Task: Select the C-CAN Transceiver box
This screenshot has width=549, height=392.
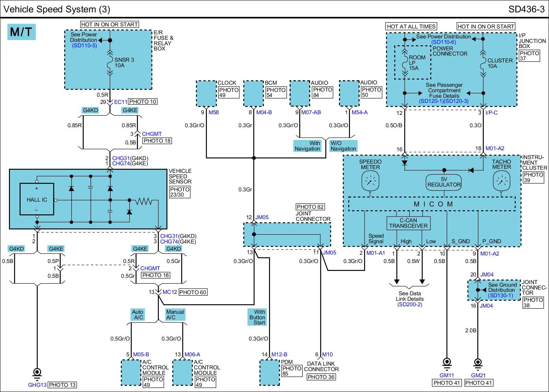Action: click(408, 223)
